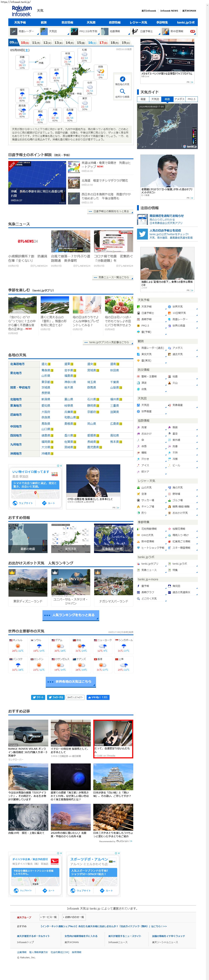Image resolution: width=209 pixels, height=980 pixels.
Task: Click the Twitter bird icon under 注目の情報
Action: [142, 234]
